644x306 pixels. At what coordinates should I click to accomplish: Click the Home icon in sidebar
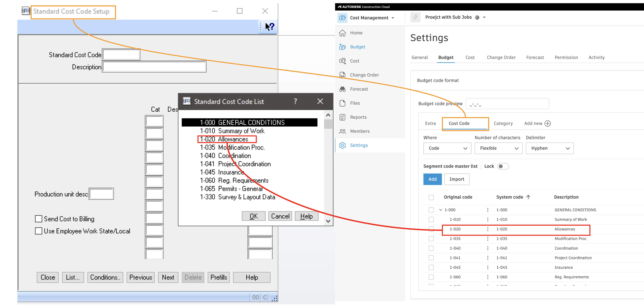(342, 33)
